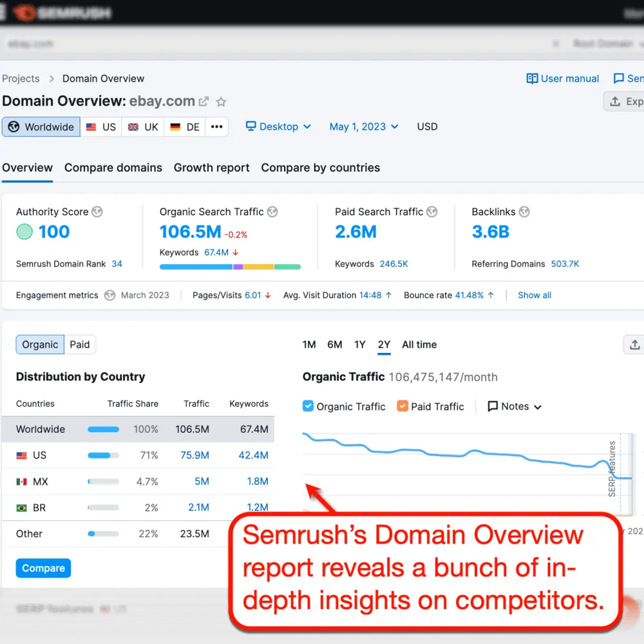644x644 pixels.
Task: Click Authority Score globe info icon
Action: 97,211
